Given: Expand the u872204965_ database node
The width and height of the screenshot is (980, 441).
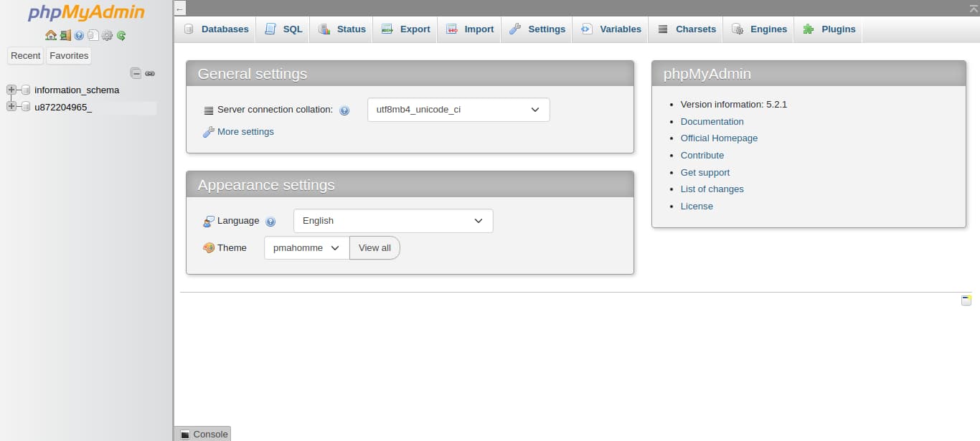Looking at the screenshot, I should click(11, 107).
